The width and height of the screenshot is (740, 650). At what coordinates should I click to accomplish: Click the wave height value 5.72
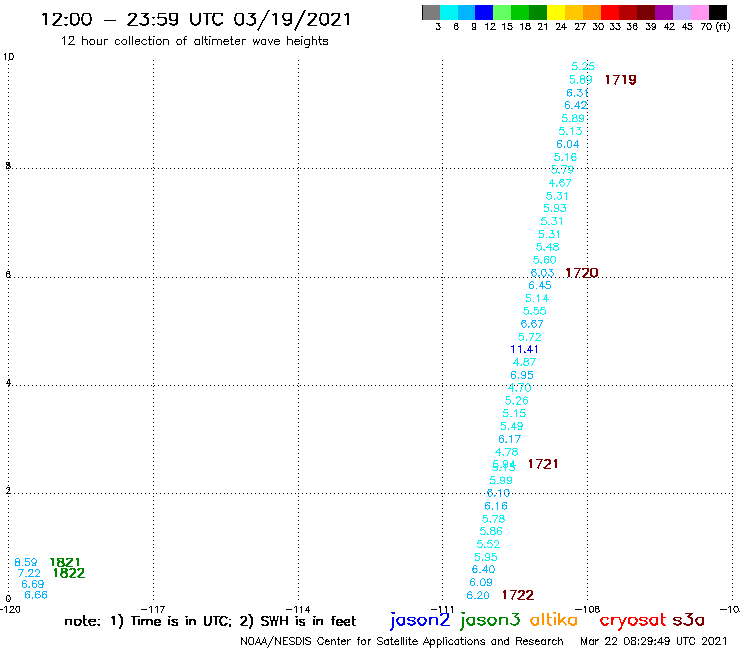530,337
